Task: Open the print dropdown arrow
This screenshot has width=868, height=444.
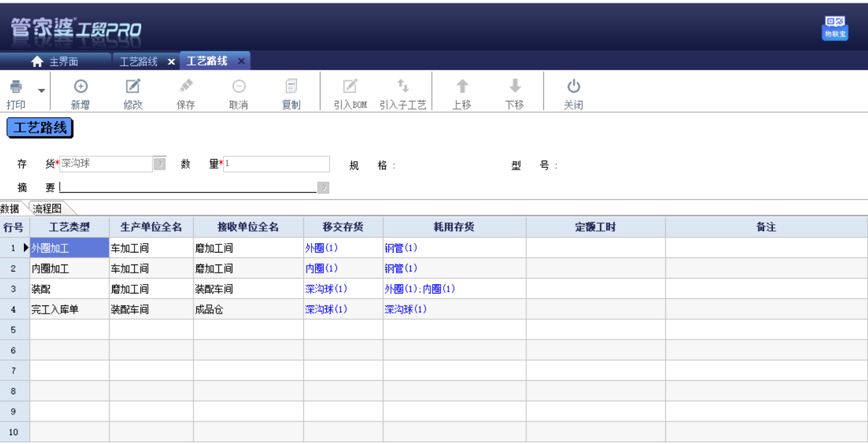Action: [x=42, y=91]
